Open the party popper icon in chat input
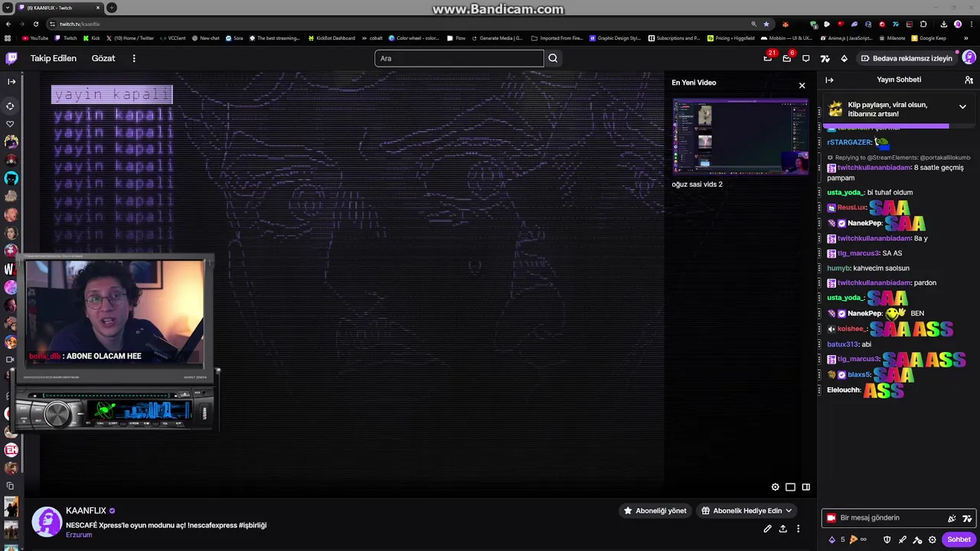 tap(952, 518)
